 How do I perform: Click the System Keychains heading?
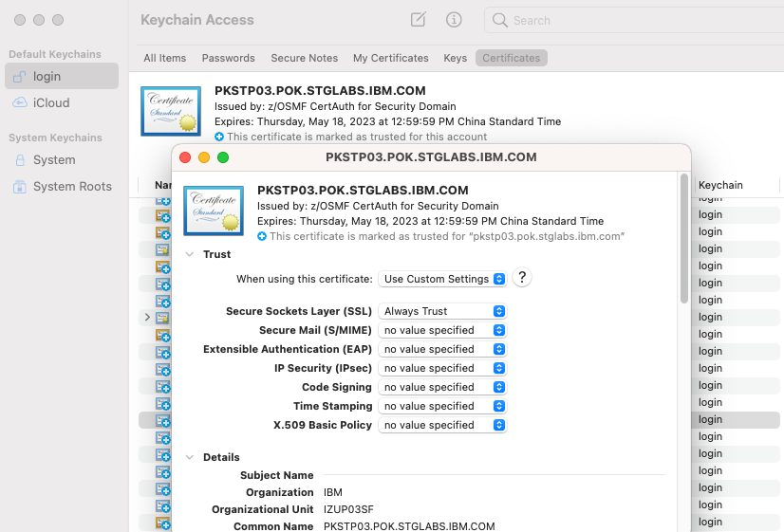55,138
